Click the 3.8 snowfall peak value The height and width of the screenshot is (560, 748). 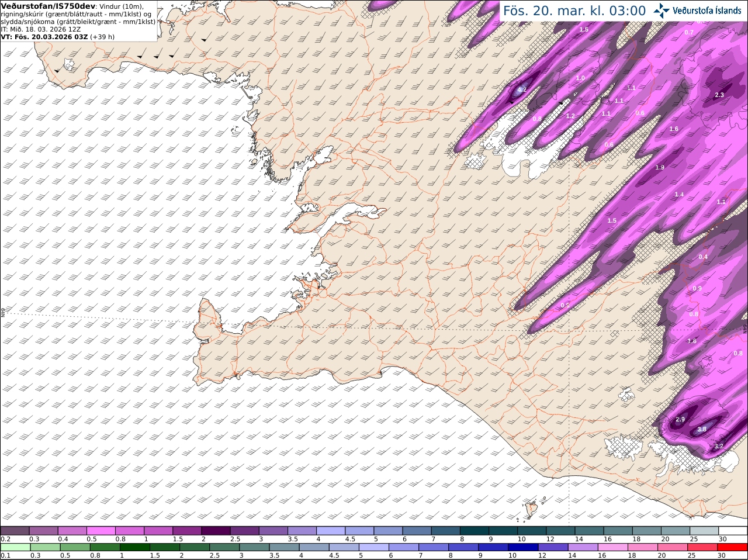[x=702, y=430]
